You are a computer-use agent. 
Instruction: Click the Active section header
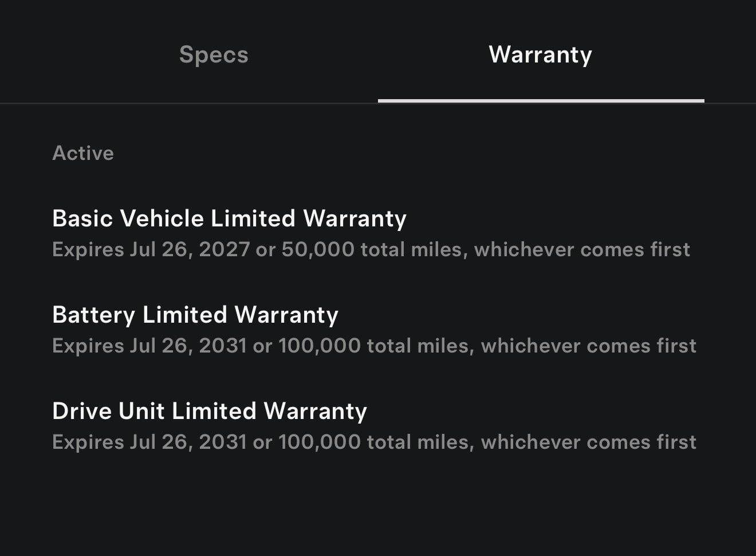pyautogui.click(x=83, y=152)
